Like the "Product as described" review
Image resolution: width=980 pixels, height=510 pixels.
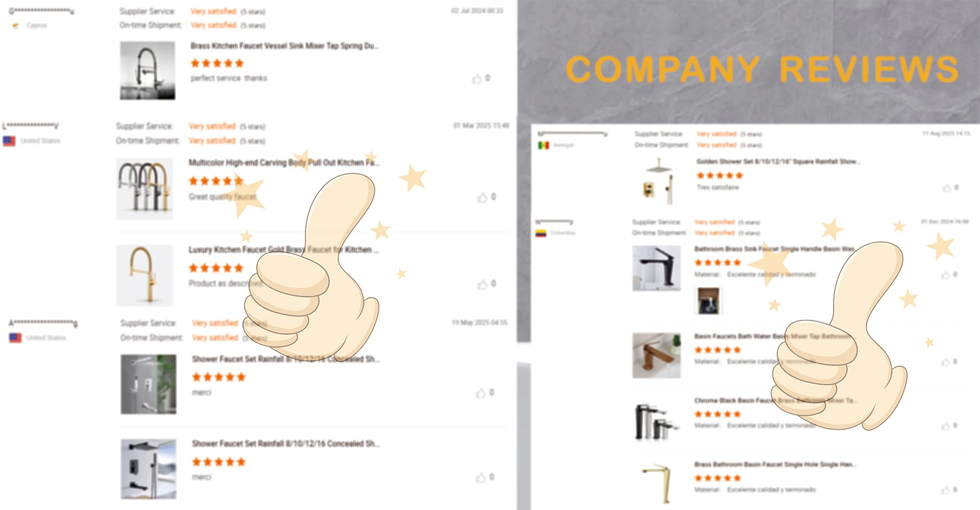[x=482, y=284]
